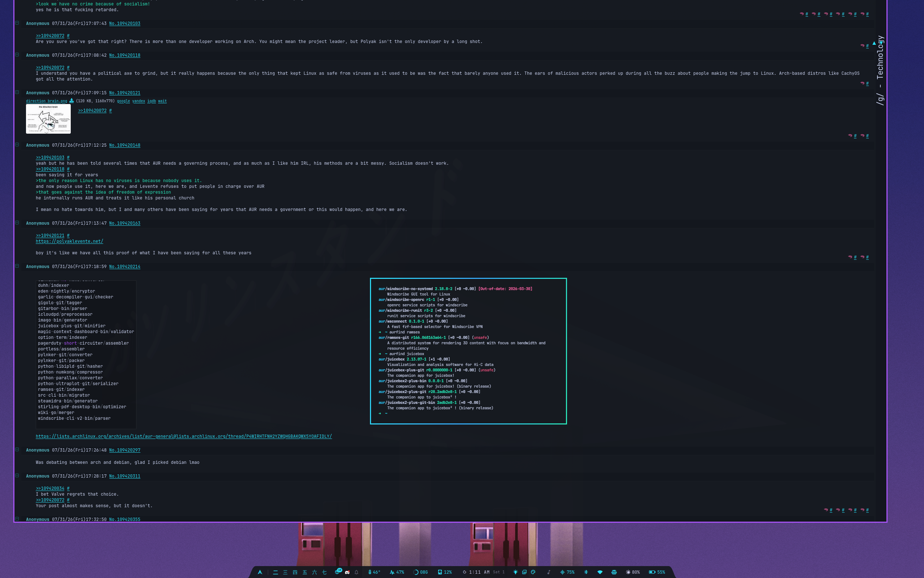924x578 pixels.
Task: Click the balance scale icon in the bar
Action: (x=614, y=572)
